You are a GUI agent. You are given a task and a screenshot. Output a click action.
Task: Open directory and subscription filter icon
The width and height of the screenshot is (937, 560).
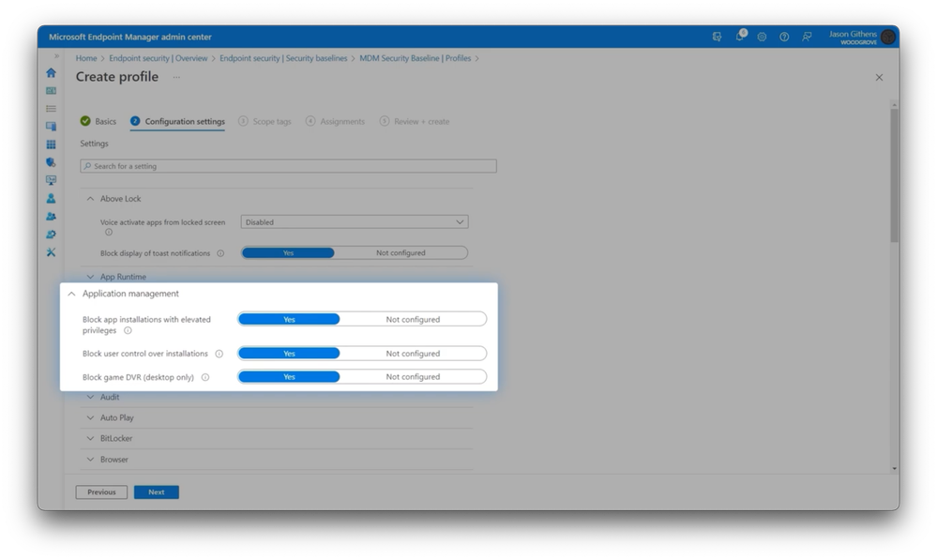718,38
